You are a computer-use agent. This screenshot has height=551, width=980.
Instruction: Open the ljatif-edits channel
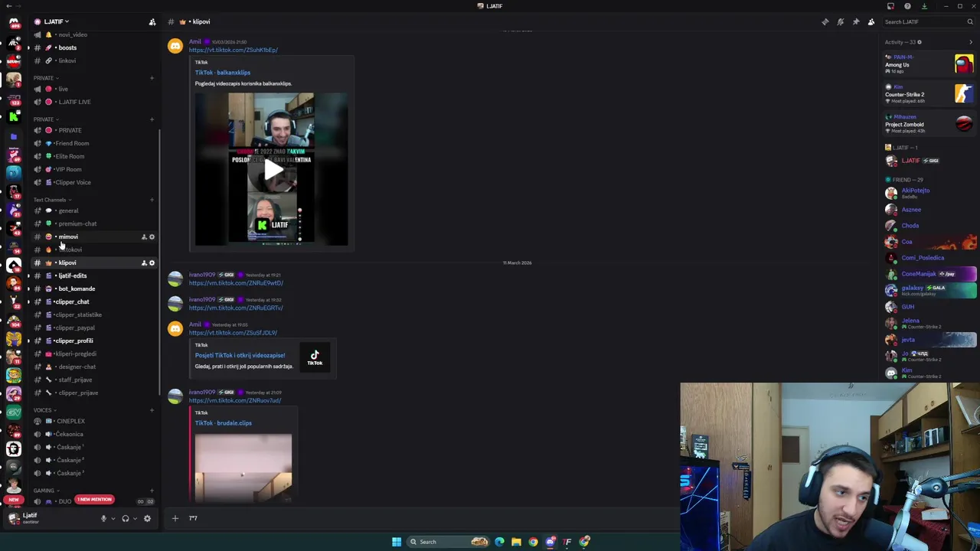pyautogui.click(x=93, y=275)
